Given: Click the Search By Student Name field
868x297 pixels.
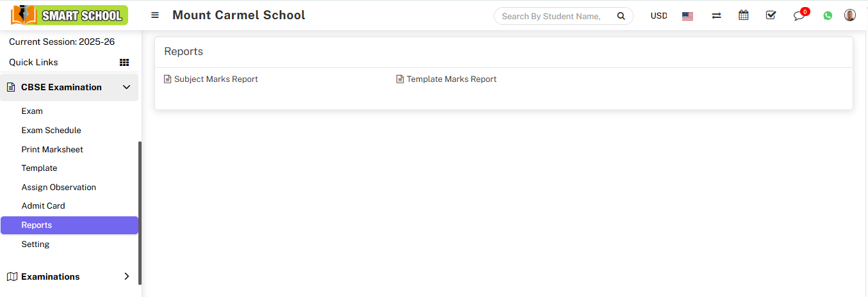Looking at the screenshot, I should pyautogui.click(x=552, y=17).
